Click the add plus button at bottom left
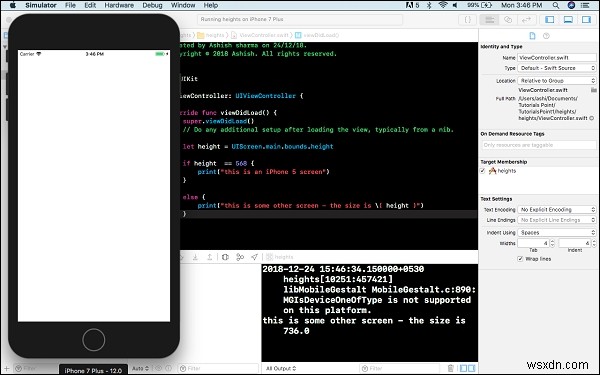This screenshot has width=600, height=375. click(x=7, y=368)
